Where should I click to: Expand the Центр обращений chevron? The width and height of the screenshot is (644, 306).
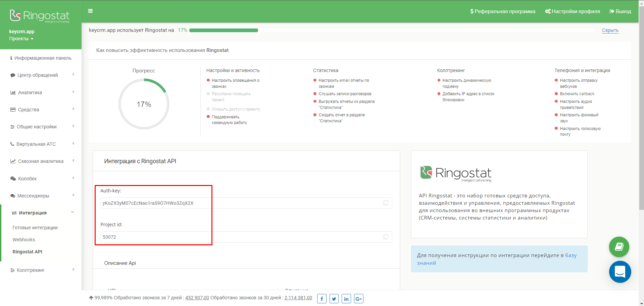click(73, 74)
